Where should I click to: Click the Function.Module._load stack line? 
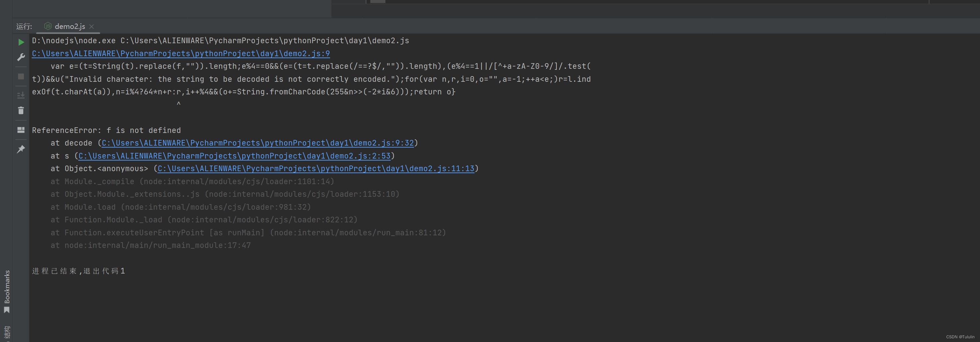click(x=204, y=220)
